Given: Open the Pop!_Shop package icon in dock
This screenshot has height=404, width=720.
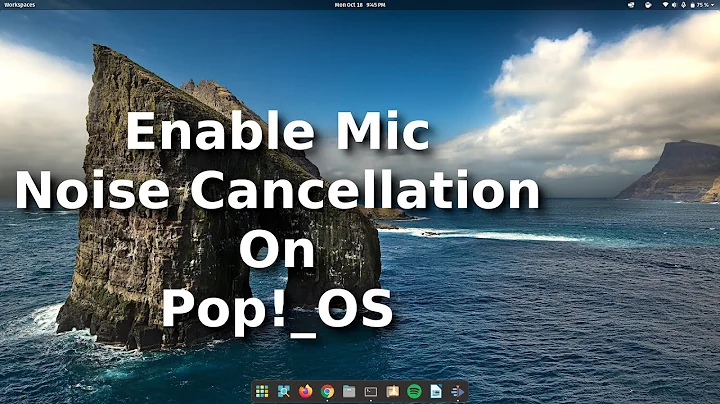Looking at the screenshot, I should coord(393,391).
